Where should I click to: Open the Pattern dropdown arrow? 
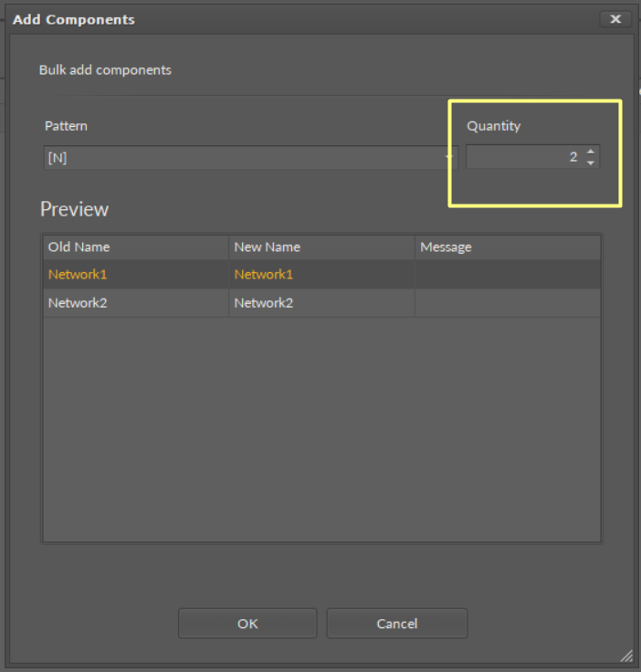tap(448, 158)
